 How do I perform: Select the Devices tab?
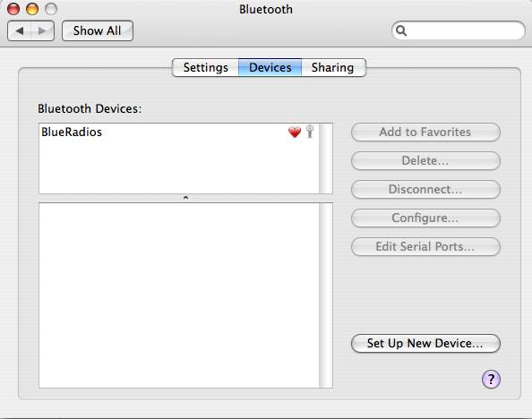(x=270, y=67)
